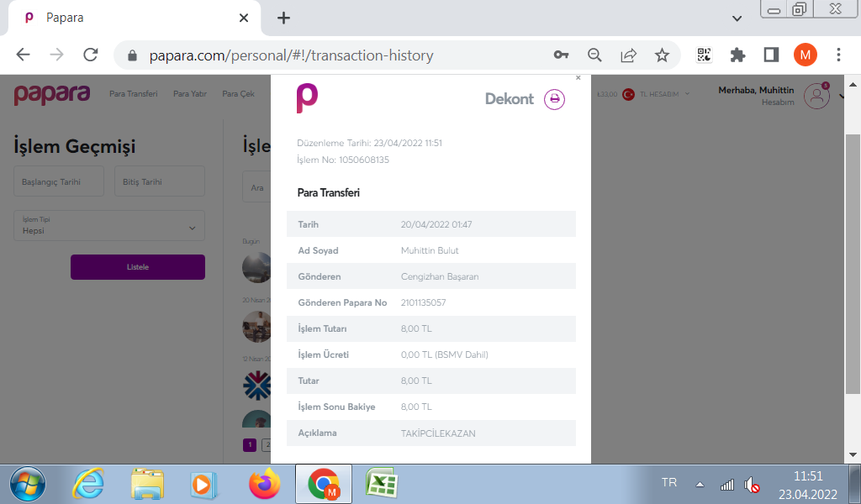Click the Başlangıç Tarihi date field
The height and width of the screenshot is (504, 861).
(x=59, y=181)
